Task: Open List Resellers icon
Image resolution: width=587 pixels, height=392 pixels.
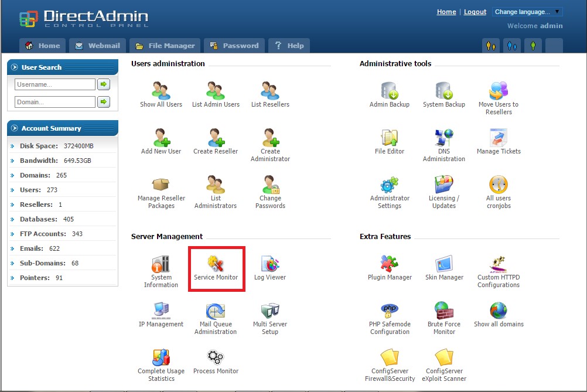Action: [270, 95]
